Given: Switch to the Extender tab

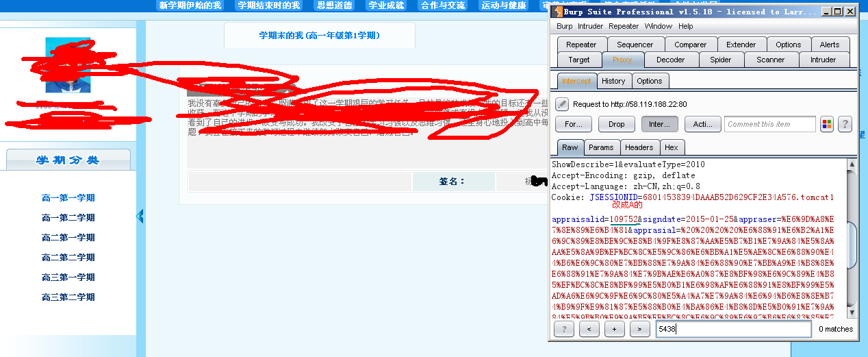Looking at the screenshot, I should 741,45.
